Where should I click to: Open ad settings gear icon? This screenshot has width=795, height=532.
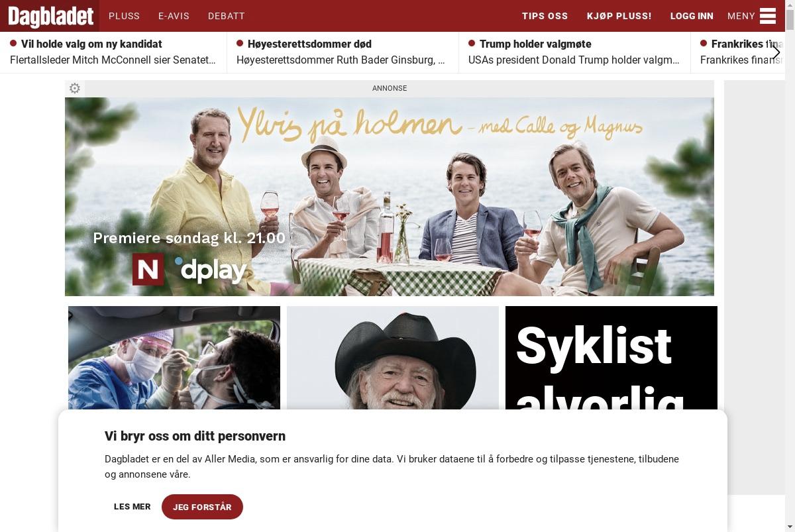tap(75, 88)
